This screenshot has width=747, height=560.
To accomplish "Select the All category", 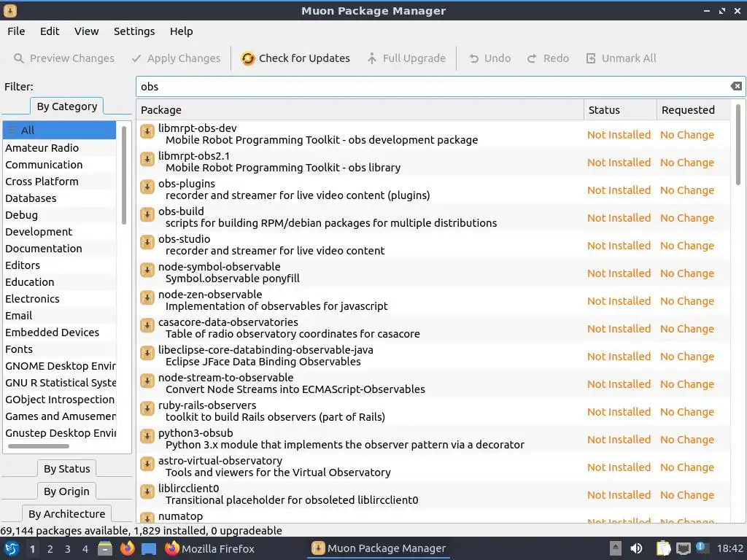I will point(60,130).
